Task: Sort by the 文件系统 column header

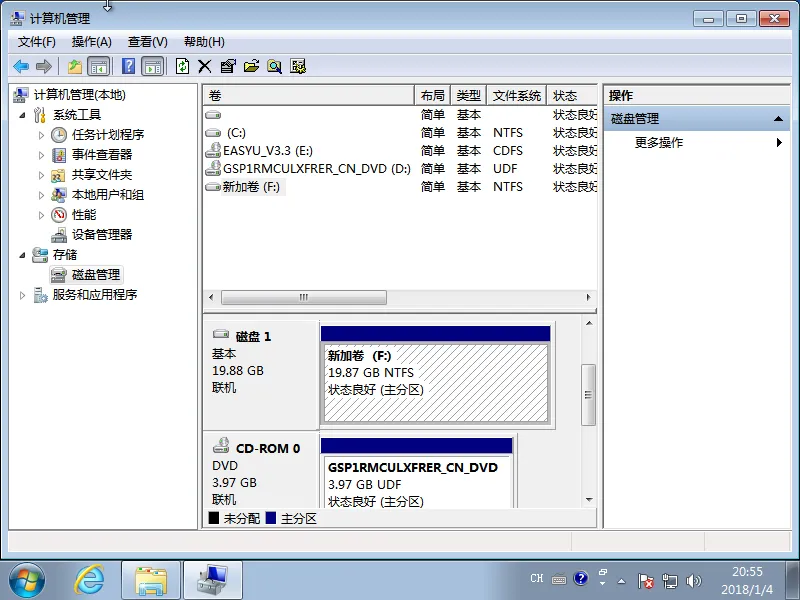Action: [x=516, y=95]
